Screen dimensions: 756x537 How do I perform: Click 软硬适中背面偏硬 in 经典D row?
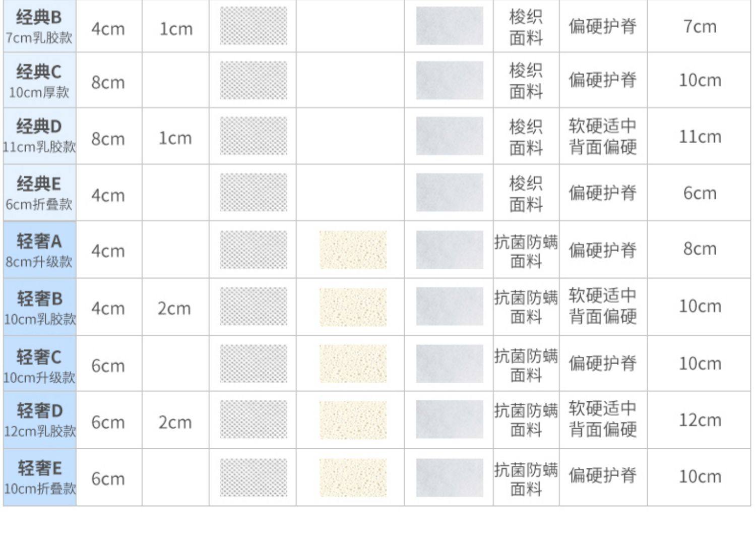point(603,136)
